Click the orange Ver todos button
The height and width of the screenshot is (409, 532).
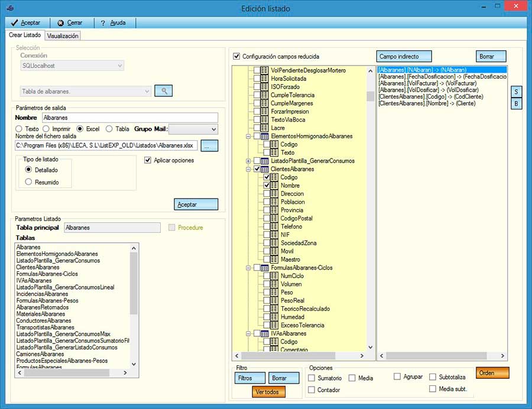point(268,392)
